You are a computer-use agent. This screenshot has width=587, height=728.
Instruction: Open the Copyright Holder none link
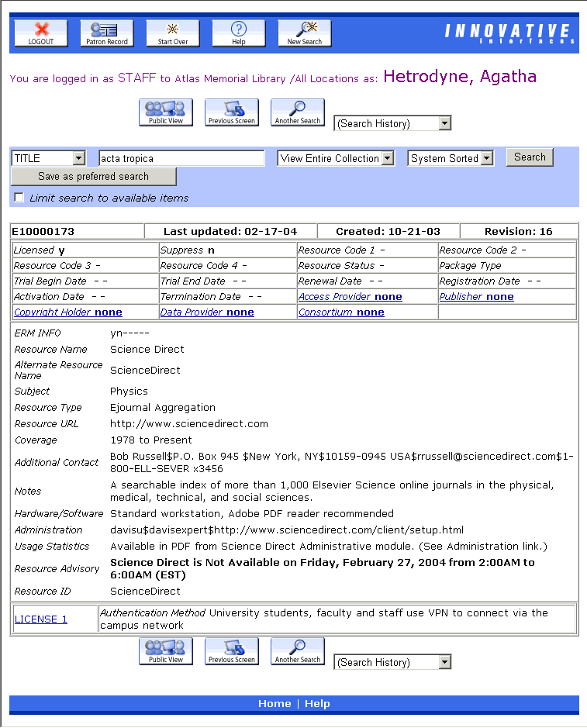tap(68, 312)
